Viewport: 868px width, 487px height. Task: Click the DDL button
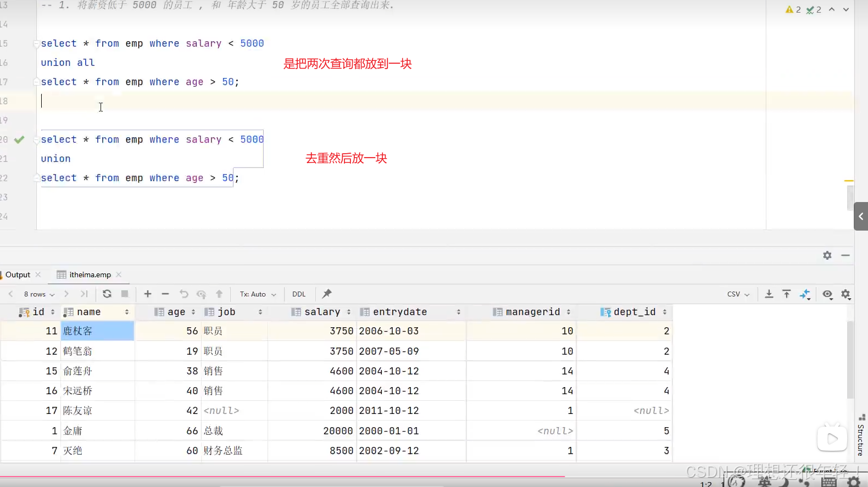299,294
